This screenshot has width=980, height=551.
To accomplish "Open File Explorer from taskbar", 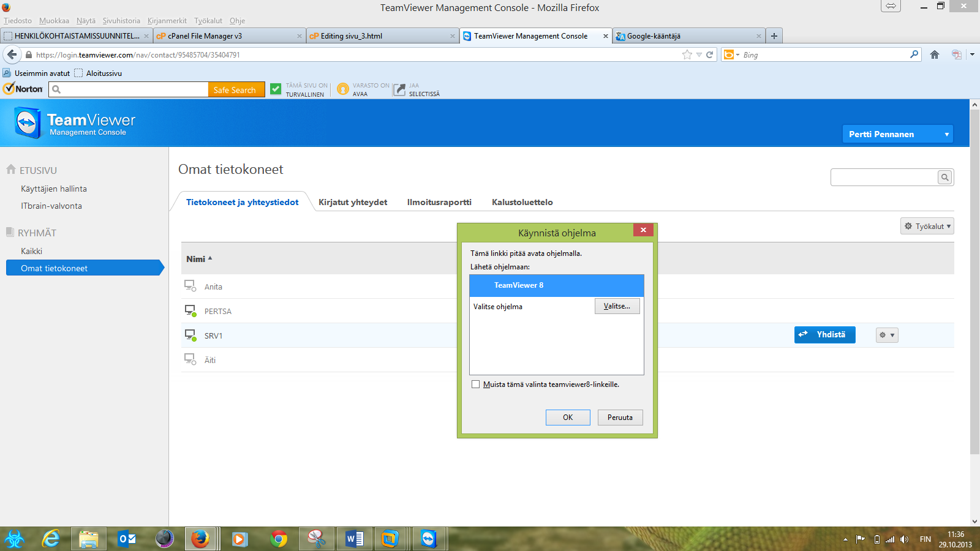I will (89, 539).
